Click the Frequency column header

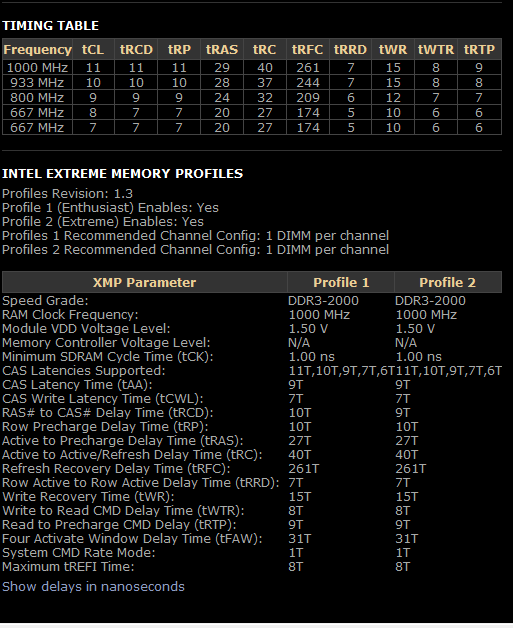coord(38,49)
